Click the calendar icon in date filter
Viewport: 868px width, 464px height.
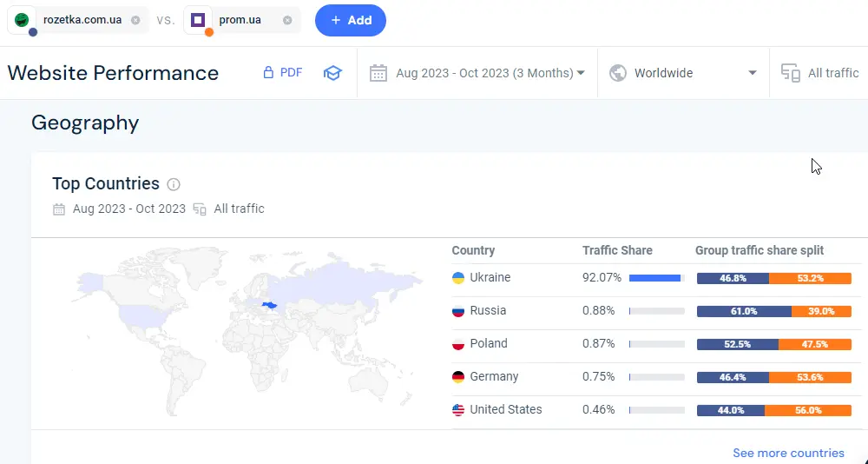point(378,73)
